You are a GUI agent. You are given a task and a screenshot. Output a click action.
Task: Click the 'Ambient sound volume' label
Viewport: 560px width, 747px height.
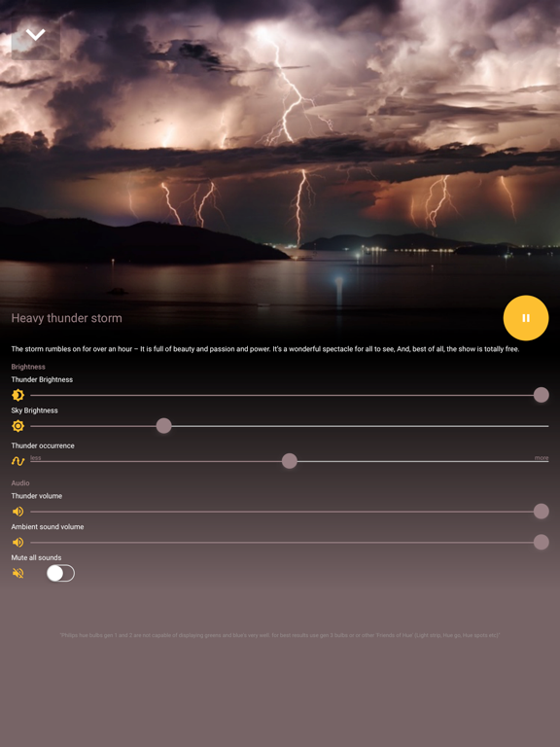(48, 527)
